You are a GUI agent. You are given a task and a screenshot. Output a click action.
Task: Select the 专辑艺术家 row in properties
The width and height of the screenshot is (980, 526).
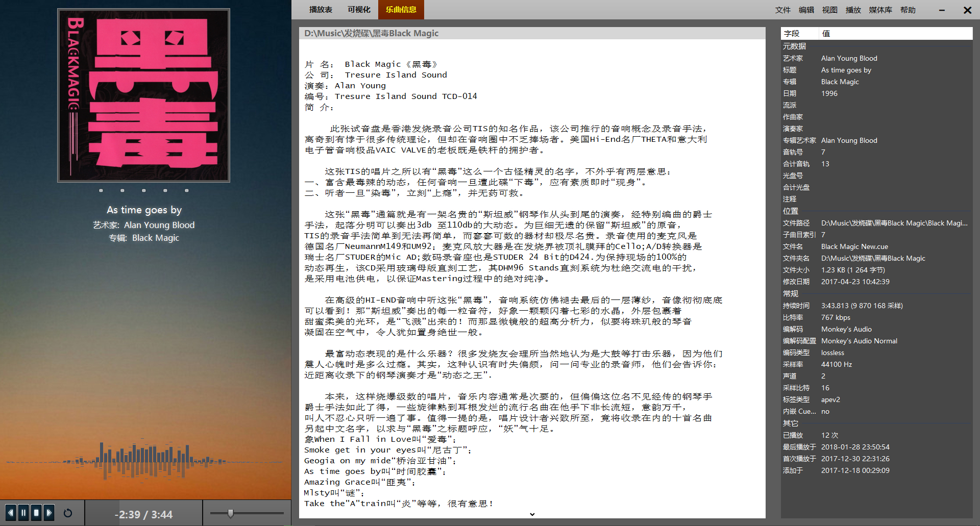pos(877,140)
